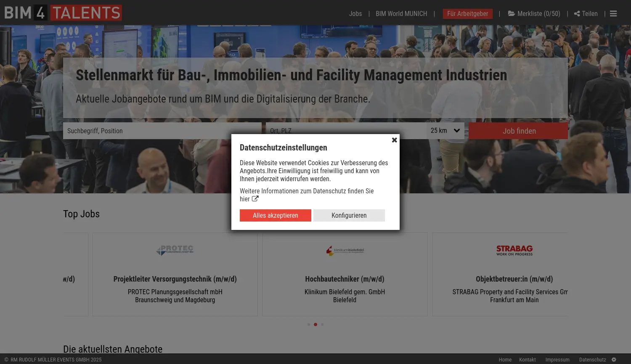Click the Alles akzeptieren button

coord(275,215)
